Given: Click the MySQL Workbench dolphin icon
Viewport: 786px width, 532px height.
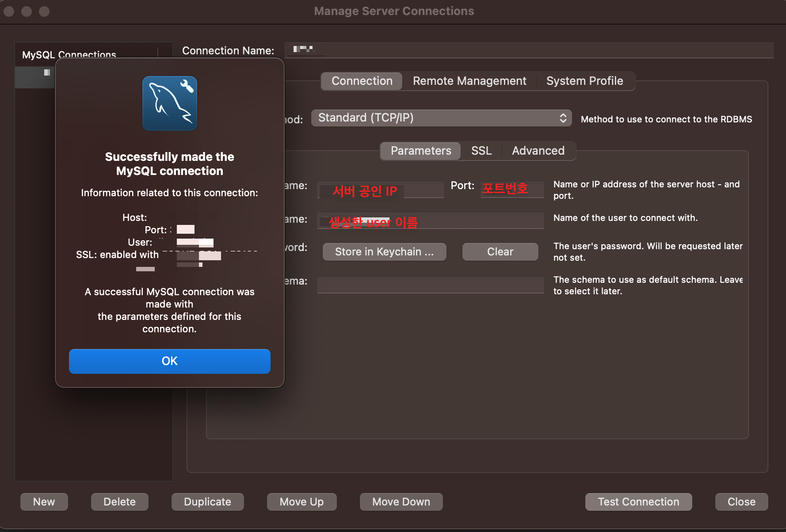Looking at the screenshot, I should click(170, 103).
